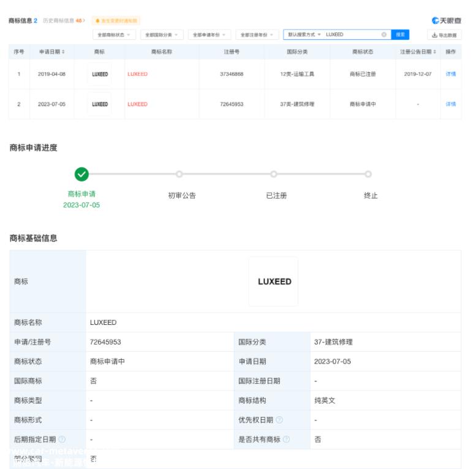Open help icon next to 后期指定日期

tap(62, 439)
